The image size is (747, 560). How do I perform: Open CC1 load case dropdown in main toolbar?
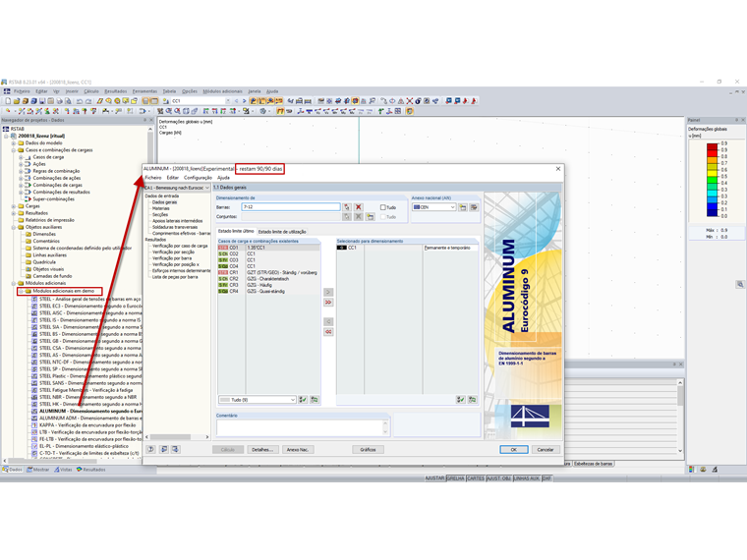tap(228, 101)
